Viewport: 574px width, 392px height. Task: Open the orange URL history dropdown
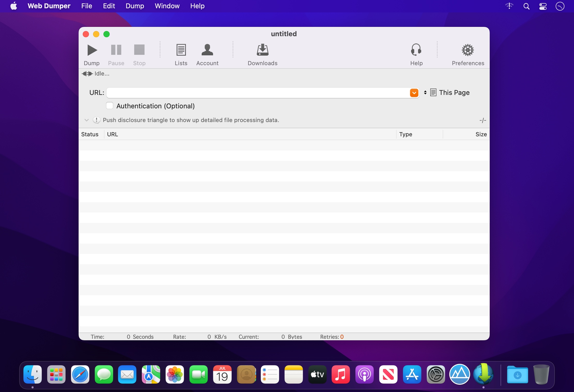(414, 93)
